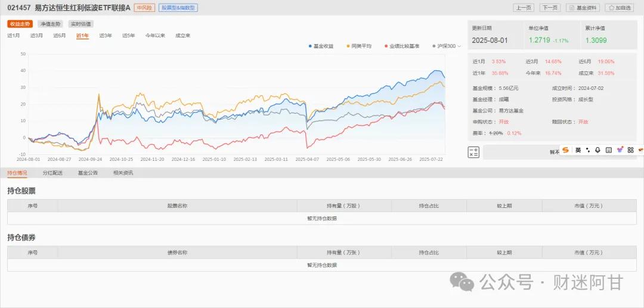Click 债券名称 column header in bond table

[178, 253]
